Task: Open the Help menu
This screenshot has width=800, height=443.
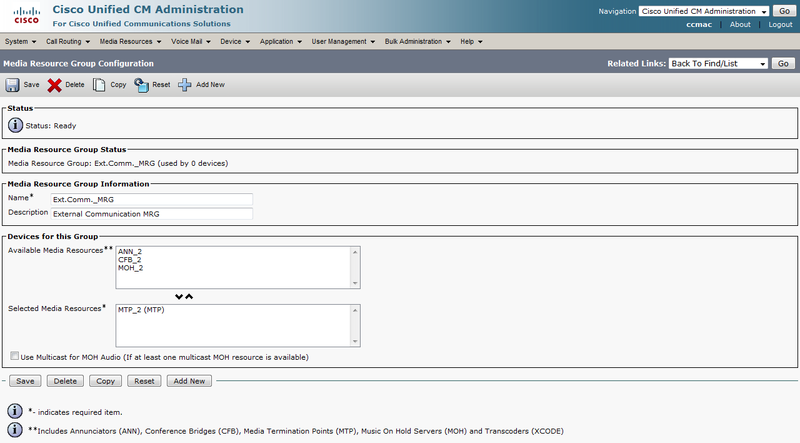Action: 471,41
